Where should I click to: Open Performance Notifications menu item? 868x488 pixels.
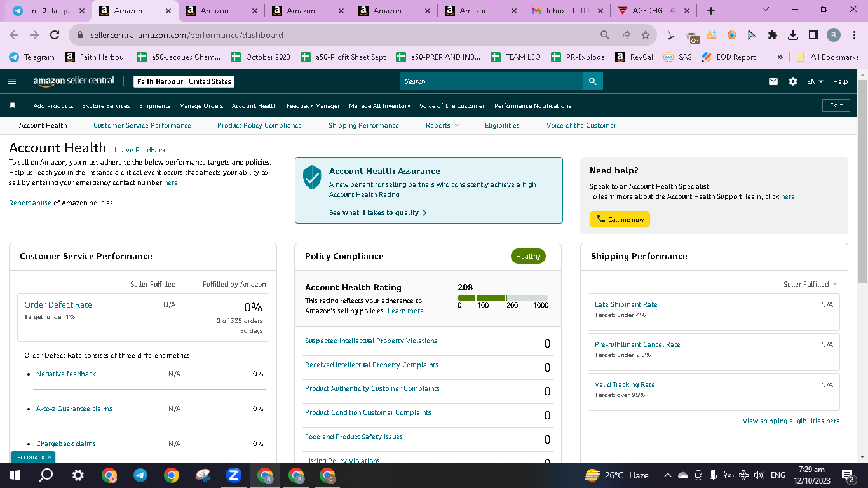coord(533,105)
